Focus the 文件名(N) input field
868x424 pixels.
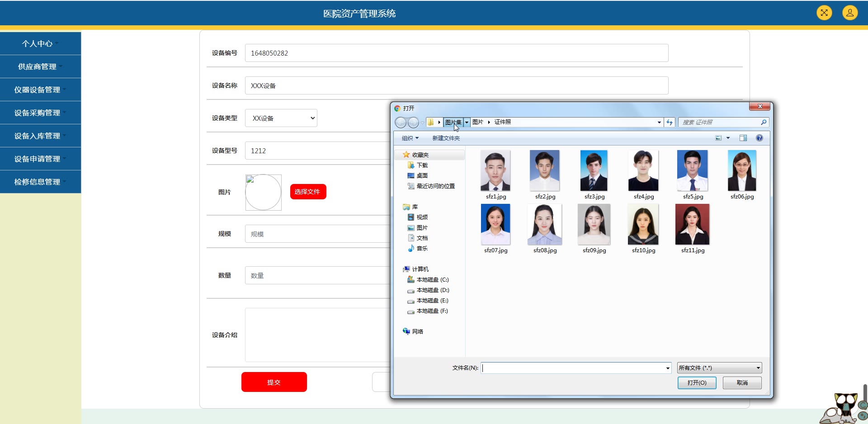[573, 368]
